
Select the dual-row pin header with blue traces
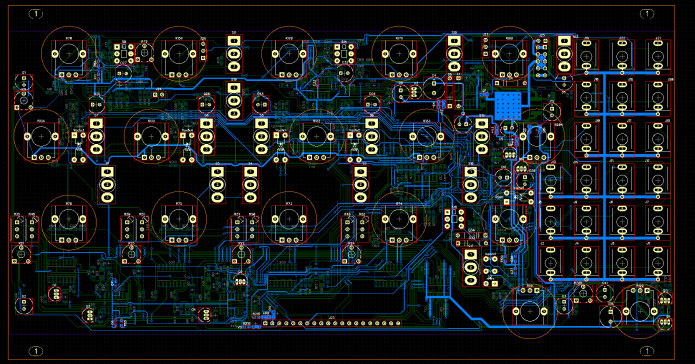click(541, 57)
